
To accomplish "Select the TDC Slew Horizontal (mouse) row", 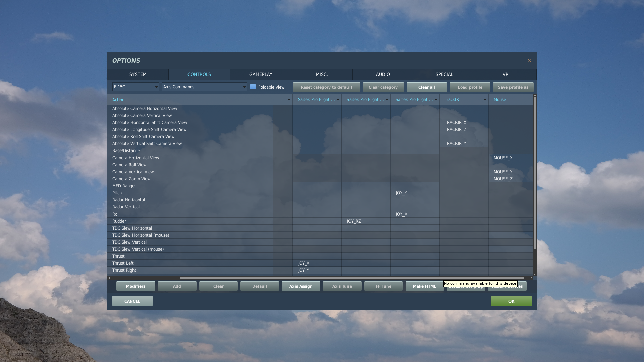I will pos(190,235).
